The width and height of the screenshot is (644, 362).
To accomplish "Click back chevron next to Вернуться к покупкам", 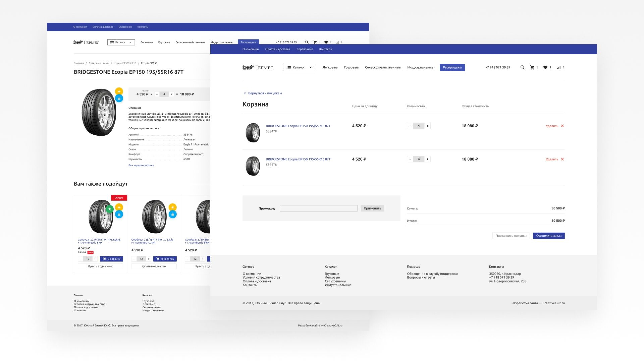I will click(245, 93).
